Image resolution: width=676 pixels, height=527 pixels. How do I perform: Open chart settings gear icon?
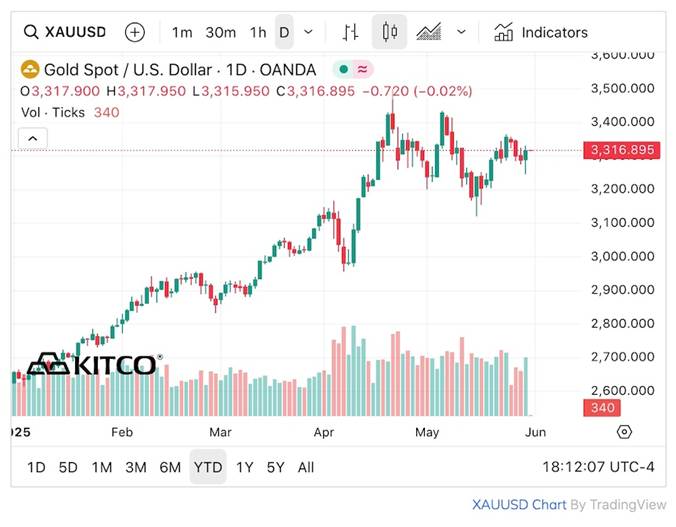pos(624,432)
